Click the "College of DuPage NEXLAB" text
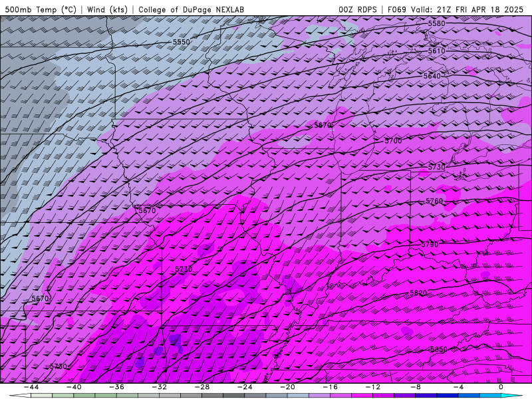This screenshot has height=399, width=532. pyautogui.click(x=191, y=9)
